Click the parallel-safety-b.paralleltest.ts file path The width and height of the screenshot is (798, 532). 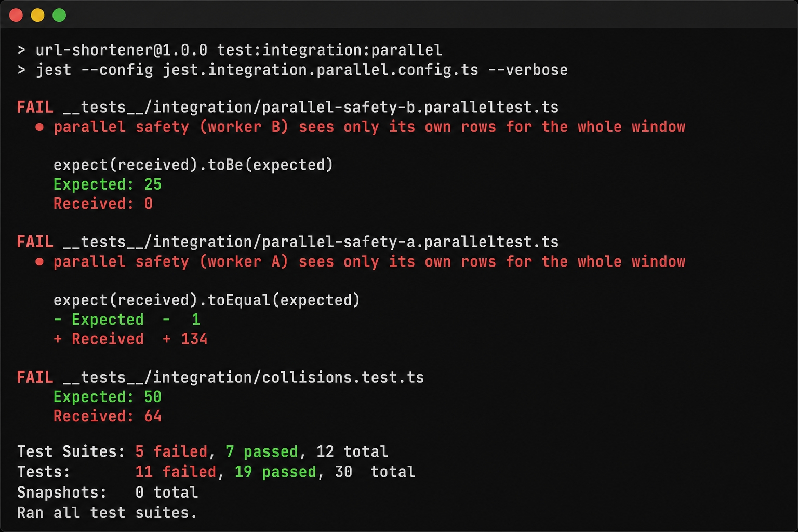point(311,107)
